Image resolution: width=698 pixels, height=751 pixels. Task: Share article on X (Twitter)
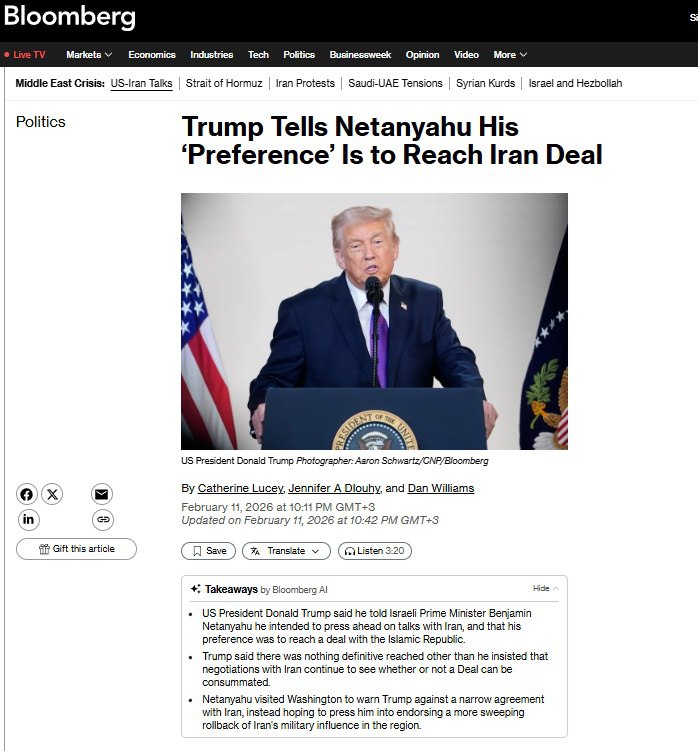pos(52,494)
